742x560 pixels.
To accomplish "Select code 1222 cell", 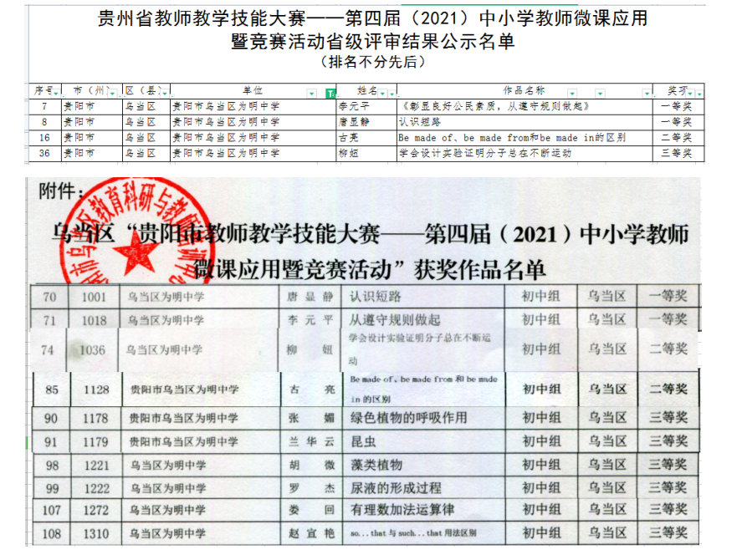I will 96,489.
